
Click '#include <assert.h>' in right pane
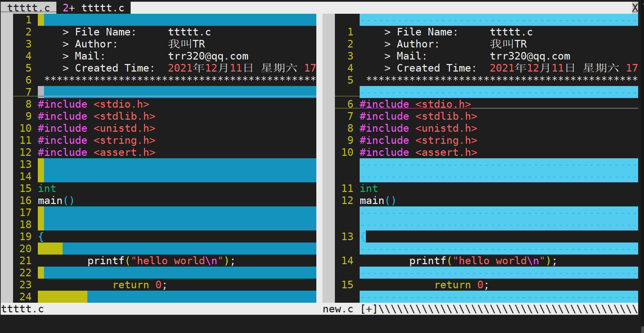click(x=418, y=152)
